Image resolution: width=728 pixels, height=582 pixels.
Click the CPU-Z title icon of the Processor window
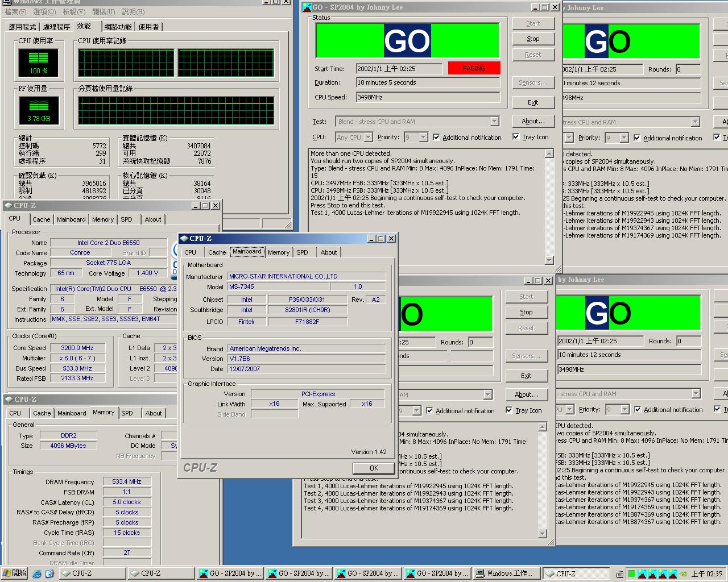(x=9, y=206)
